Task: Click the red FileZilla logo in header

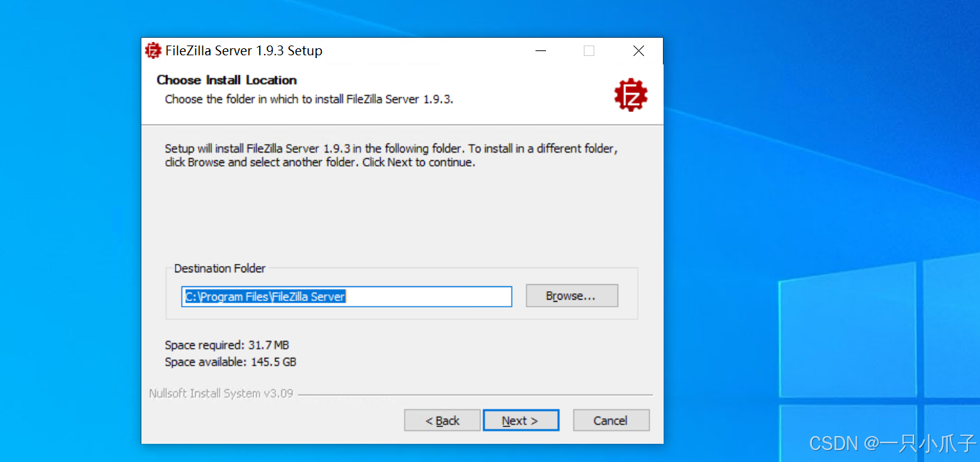Action: coord(631,95)
